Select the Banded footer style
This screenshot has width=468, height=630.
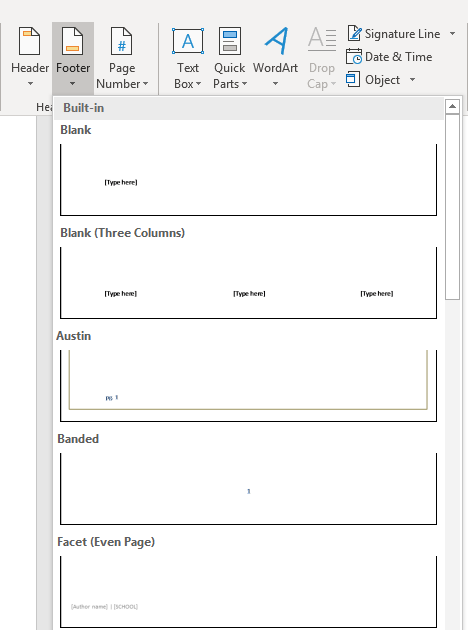point(248,489)
